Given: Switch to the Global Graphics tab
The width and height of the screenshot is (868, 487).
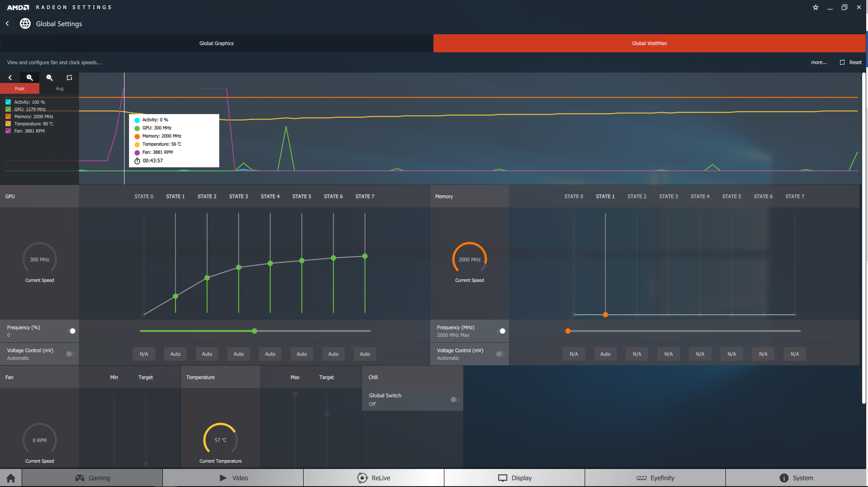Looking at the screenshot, I should pos(217,43).
